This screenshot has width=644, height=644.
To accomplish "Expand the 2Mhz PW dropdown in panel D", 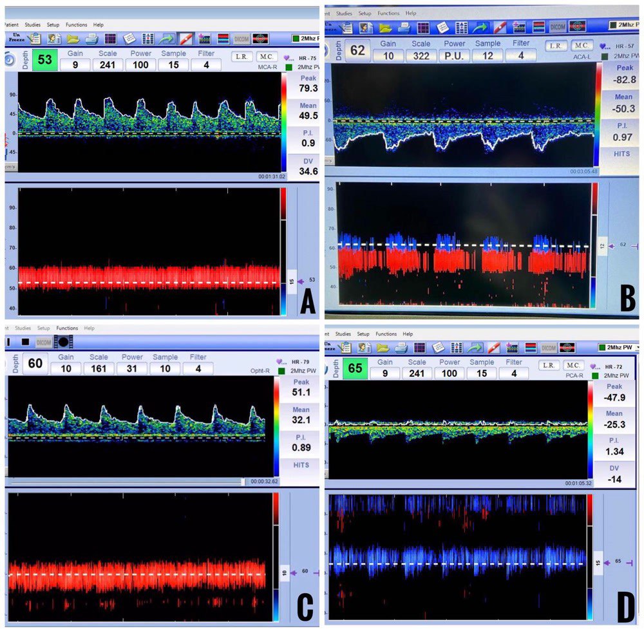I will (620, 348).
